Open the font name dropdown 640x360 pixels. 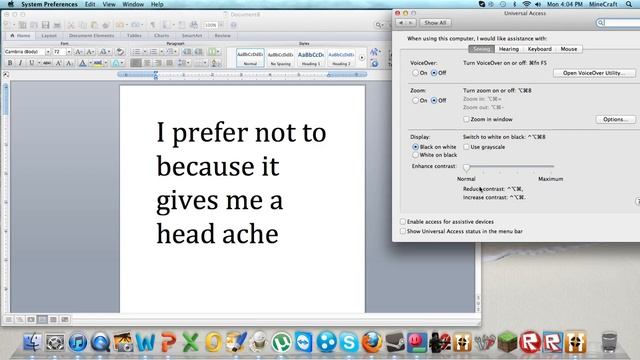48,52
